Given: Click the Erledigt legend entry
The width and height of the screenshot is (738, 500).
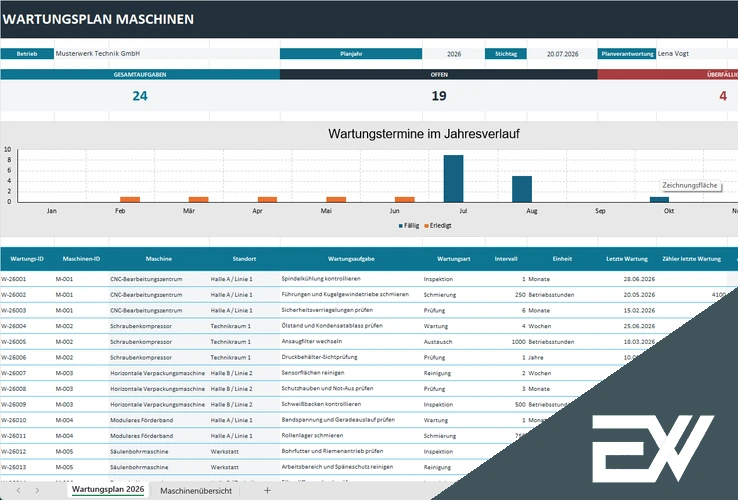Looking at the screenshot, I should [438, 226].
